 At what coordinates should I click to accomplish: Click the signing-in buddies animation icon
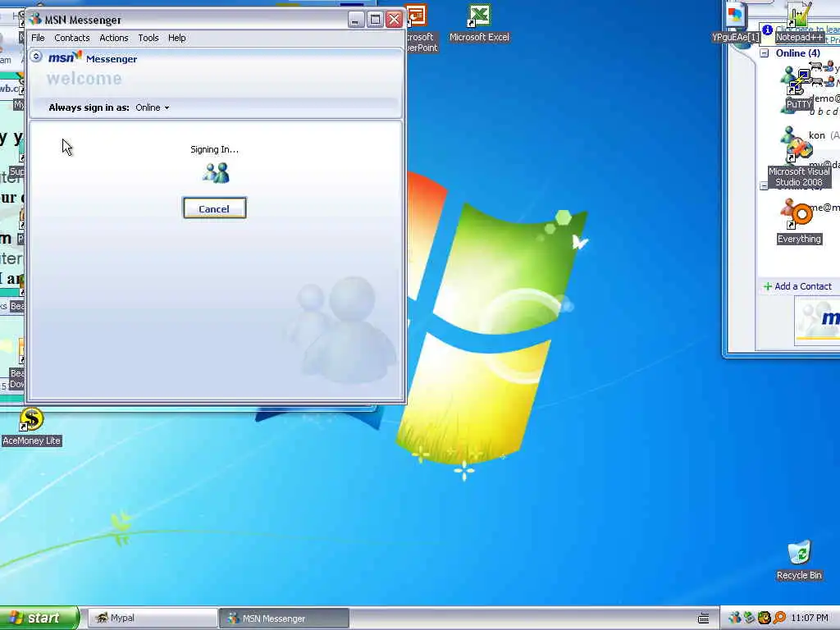217,172
